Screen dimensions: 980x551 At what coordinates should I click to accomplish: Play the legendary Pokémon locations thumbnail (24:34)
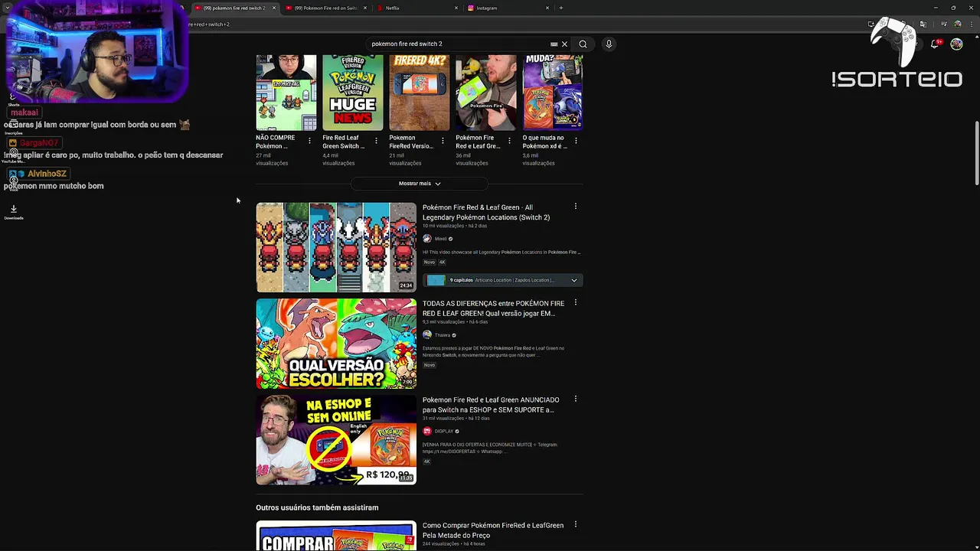coord(336,247)
